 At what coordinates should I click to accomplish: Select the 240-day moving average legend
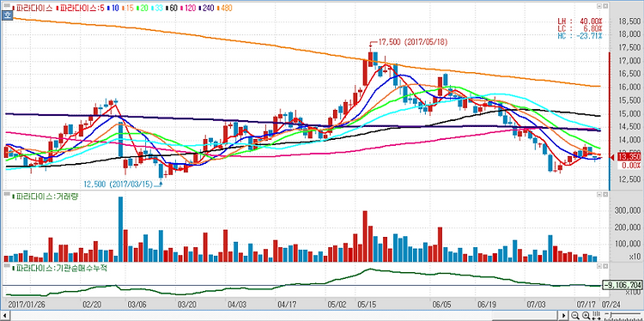[x=207, y=8]
